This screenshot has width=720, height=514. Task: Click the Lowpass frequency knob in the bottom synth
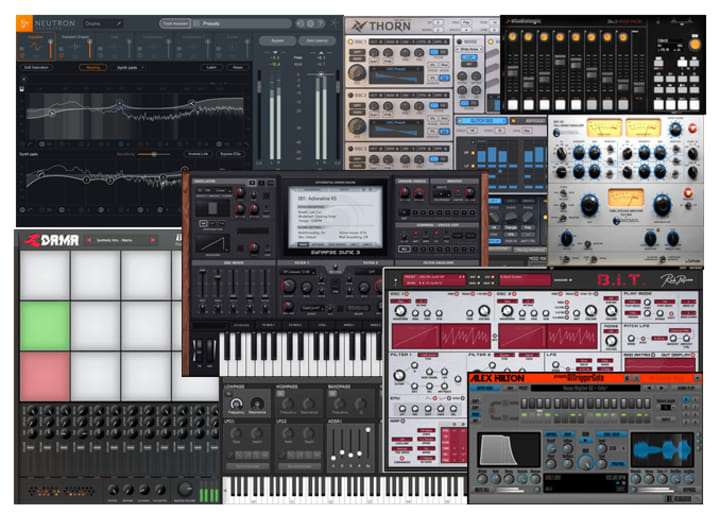pyautogui.click(x=236, y=403)
